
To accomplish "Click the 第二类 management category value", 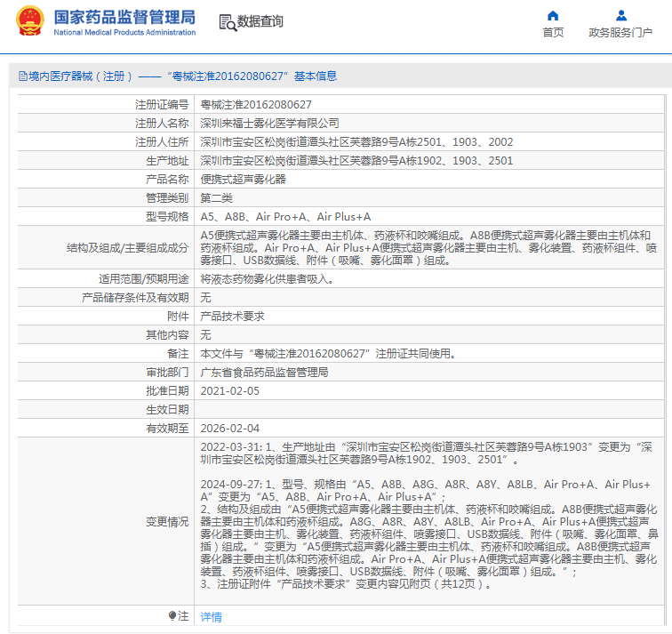I will (216, 198).
